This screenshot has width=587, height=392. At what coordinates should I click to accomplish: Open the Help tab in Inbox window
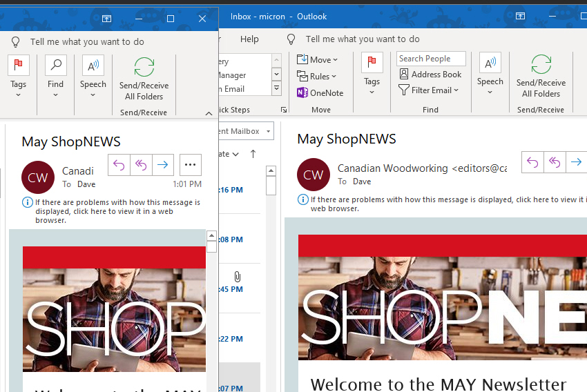click(249, 39)
